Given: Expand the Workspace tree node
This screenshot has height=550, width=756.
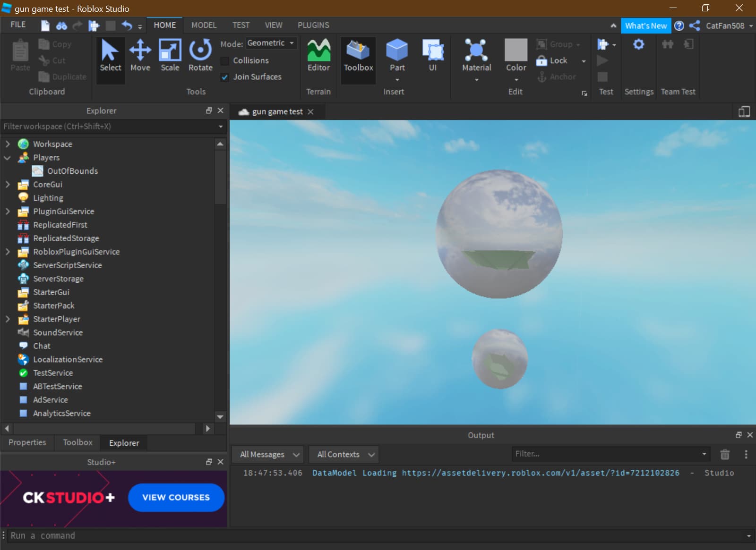Looking at the screenshot, I should [8, 144].
